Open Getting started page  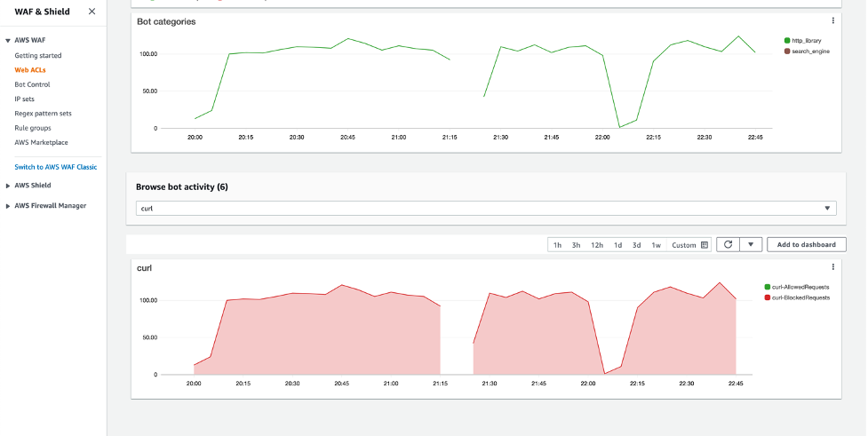[x=37, y=55]
